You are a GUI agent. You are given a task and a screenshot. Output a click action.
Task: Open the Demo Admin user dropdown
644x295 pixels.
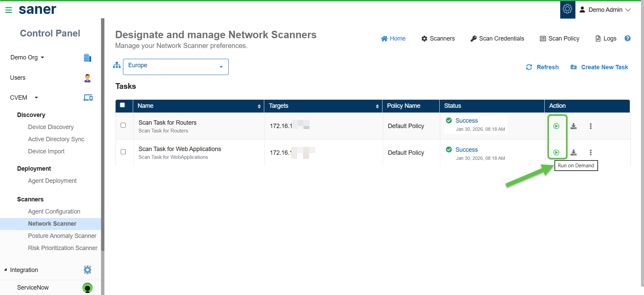(x=605, y=10)
